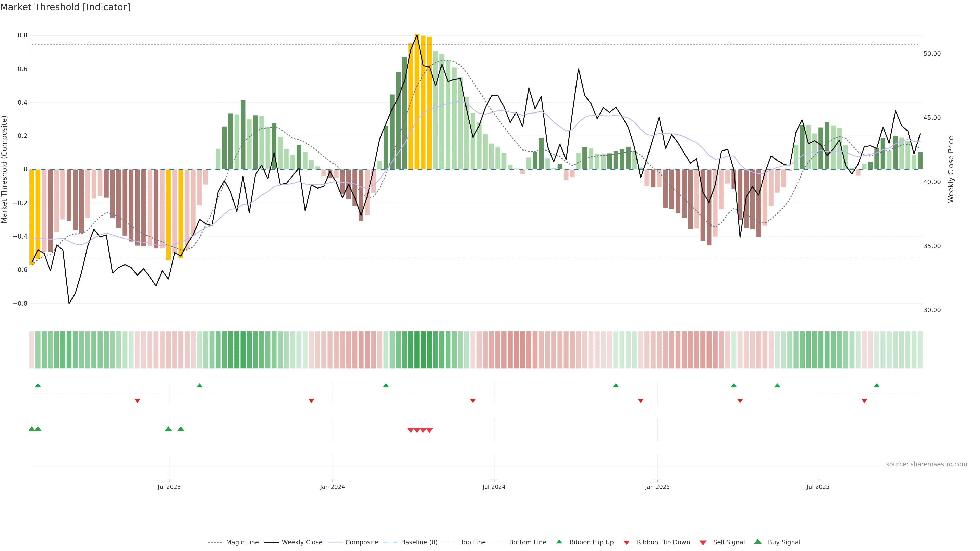The height and width of the screenshot is (551, 980).
Task: Click the Ribbon Flip Down legend triangle
Action: 626,543
